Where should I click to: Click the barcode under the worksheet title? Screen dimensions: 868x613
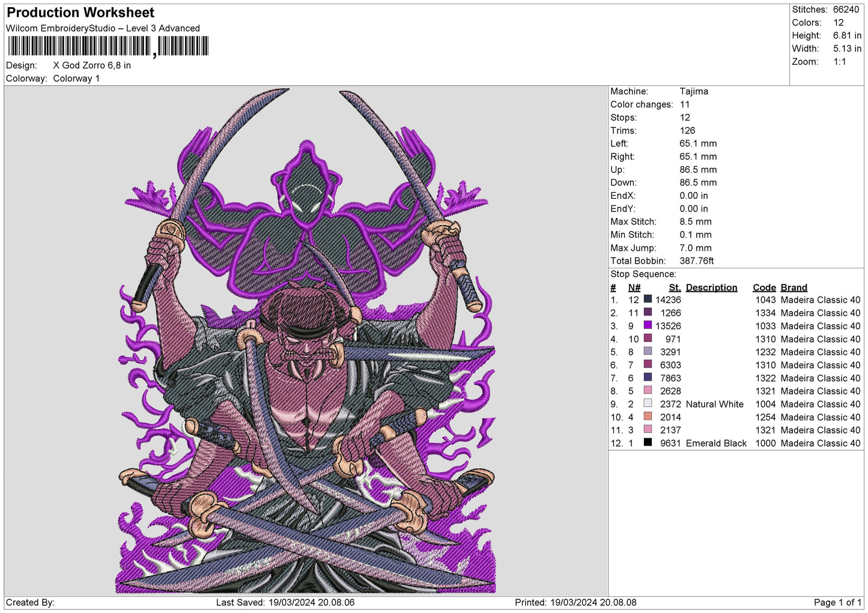click(108, 46)
